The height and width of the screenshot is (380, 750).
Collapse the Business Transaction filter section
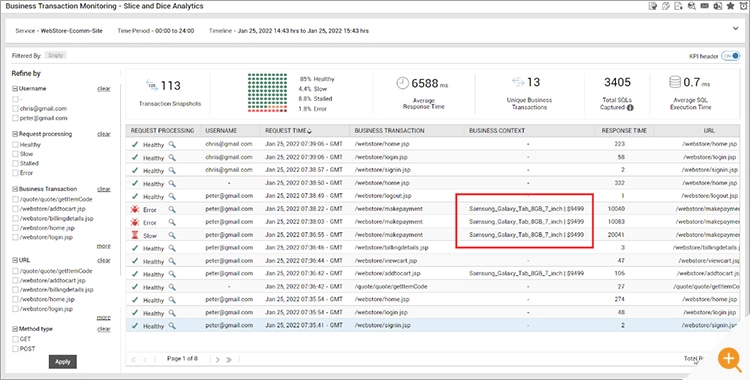15,189
